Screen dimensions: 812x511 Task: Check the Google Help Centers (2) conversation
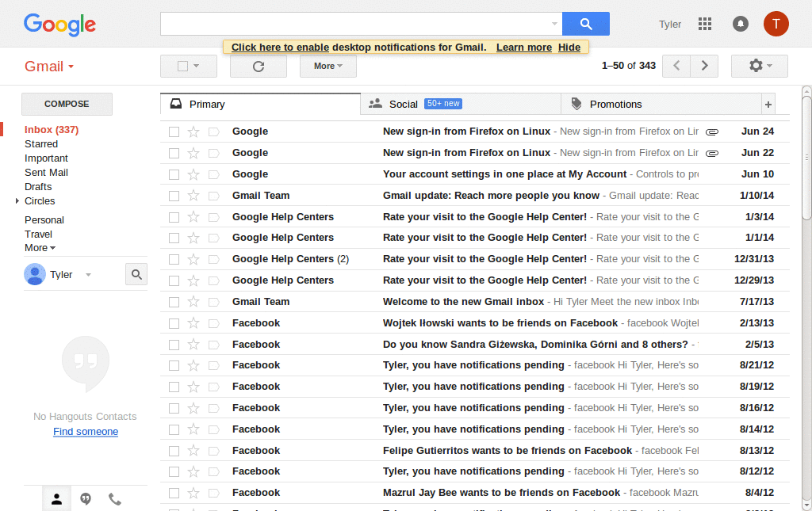pyautogui.click(x=174, y=259)
